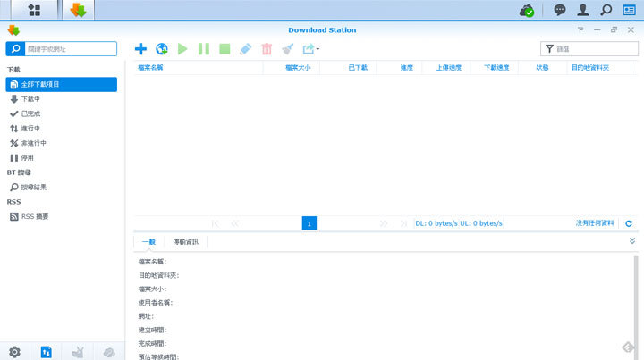Select 下載中 in the sidebar
644x360 pixels.
coord(30,99)
